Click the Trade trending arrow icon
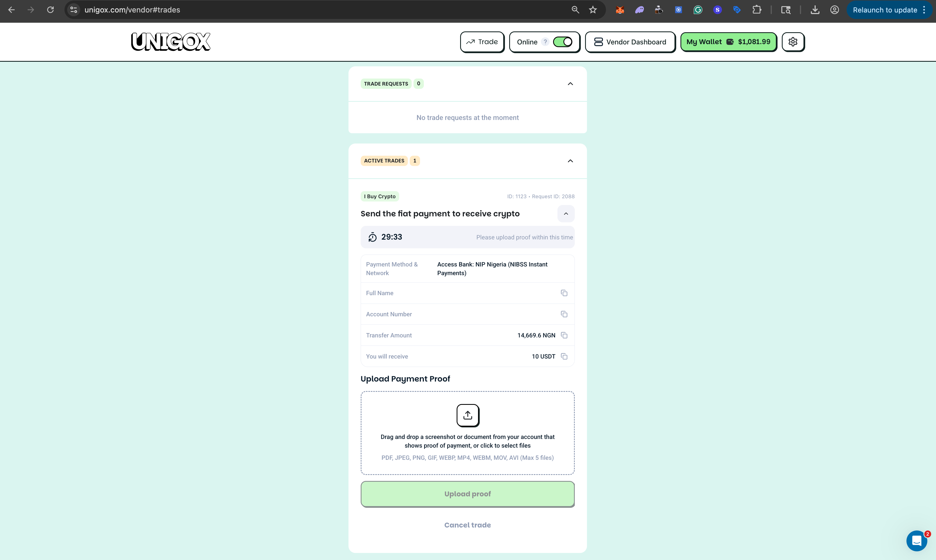936x560 pixels. [470, 42]
